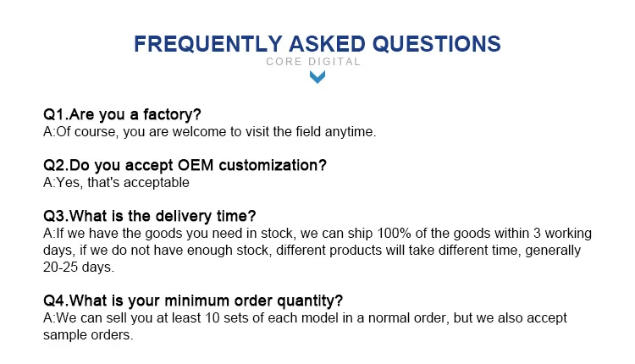The width and height of the screenshot is (635, 364).
Task: Expand question Q1 "Are you a factory?"
Action: [x=122, y=114]
